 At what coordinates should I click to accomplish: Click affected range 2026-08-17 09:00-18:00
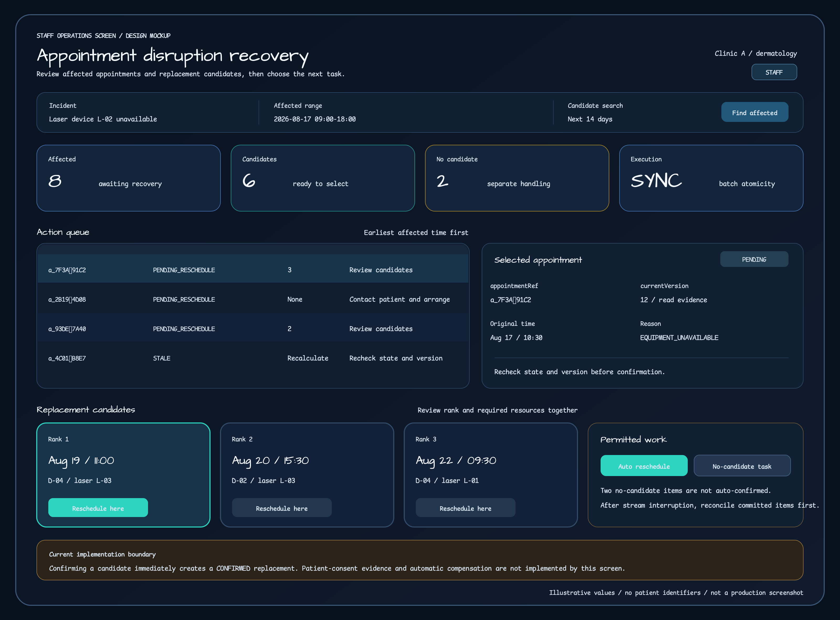coord(315,119)
